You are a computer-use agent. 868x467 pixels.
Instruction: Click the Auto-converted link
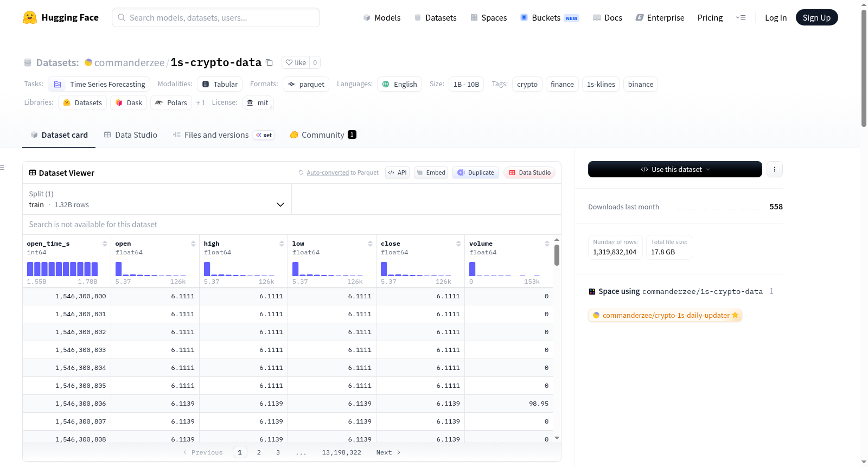tap(328, 172)
